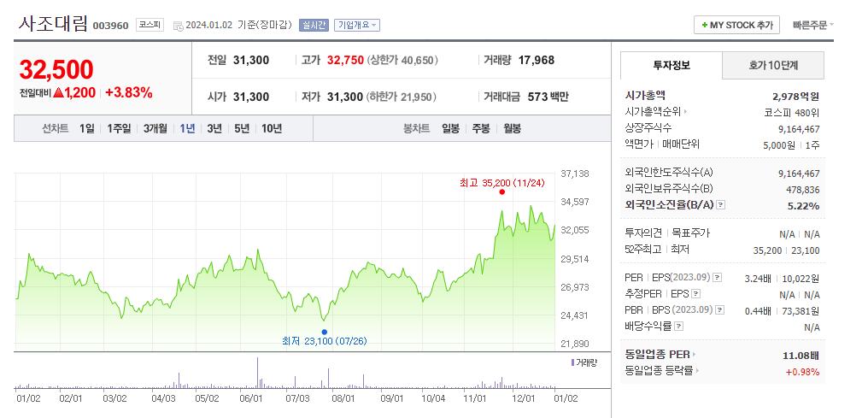Image resolution: width=868 pixels, height=418 pixels.
Task: Open the 기업개요 dropdown
Action: 357,25
